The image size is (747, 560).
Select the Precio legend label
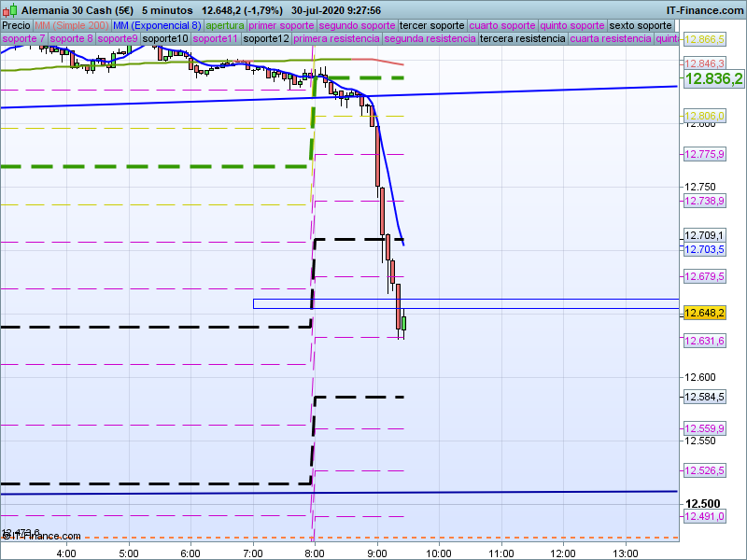16,25
